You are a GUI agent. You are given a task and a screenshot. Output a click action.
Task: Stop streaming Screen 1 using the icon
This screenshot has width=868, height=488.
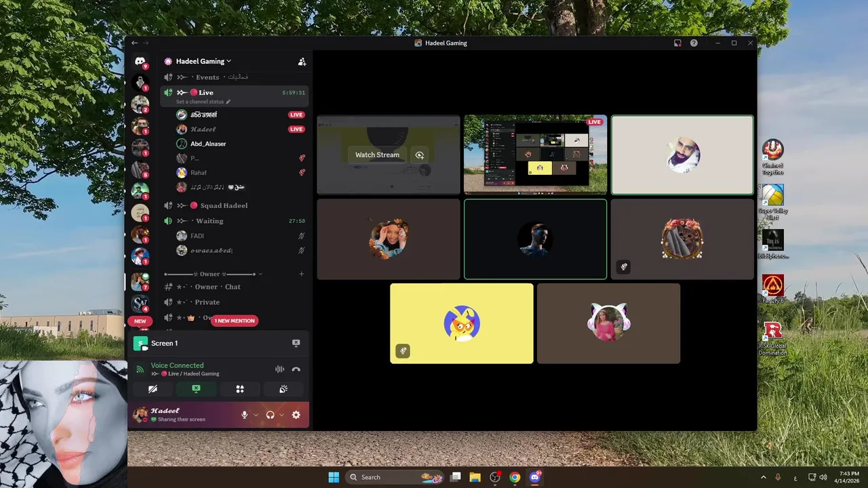click(296, 343)
